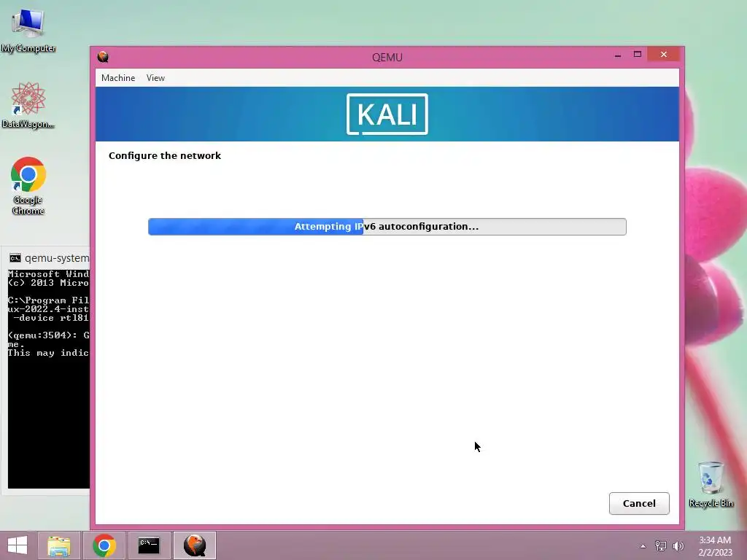Switch to QEMU taskbar button
This screenshot has height=560, width=747.
(194, 545)
